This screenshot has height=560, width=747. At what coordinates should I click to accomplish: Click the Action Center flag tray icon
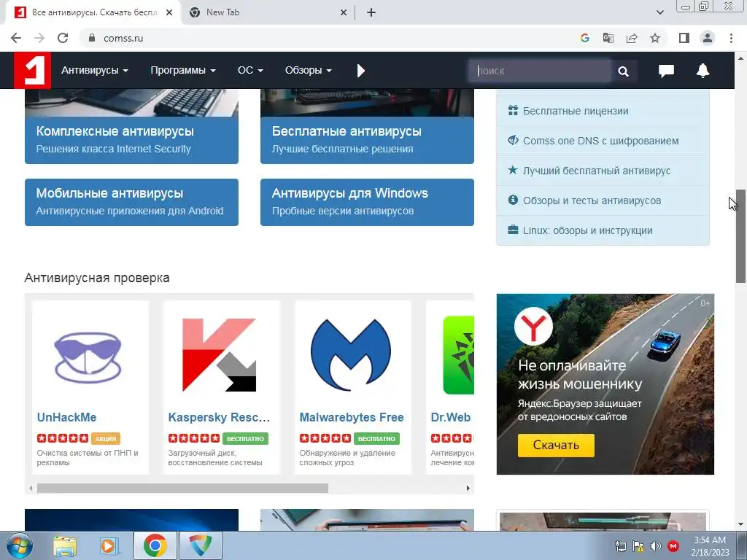[638, 546]
